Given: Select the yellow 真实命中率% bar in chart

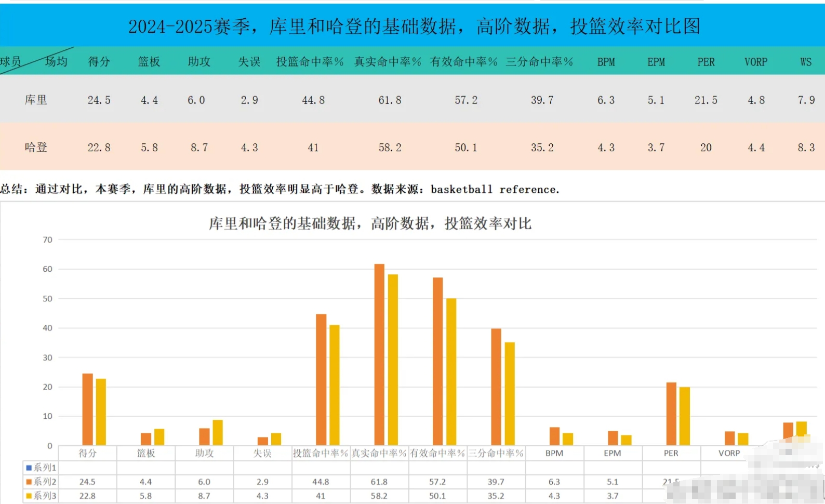Looking at the screenshot, I should click(393, 360).
